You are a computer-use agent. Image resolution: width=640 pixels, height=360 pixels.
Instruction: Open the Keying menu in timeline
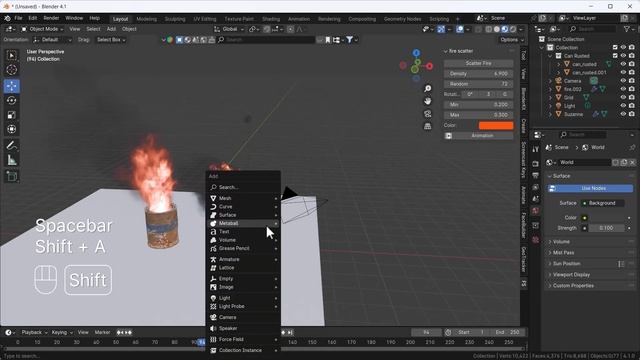tap(61, 332)
